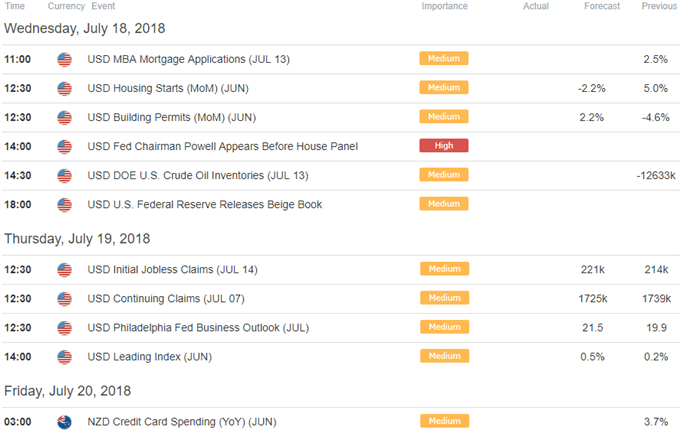Screen dimensions: 680x436
Task: Click the Forecast column header
Action: click(602, 6)
